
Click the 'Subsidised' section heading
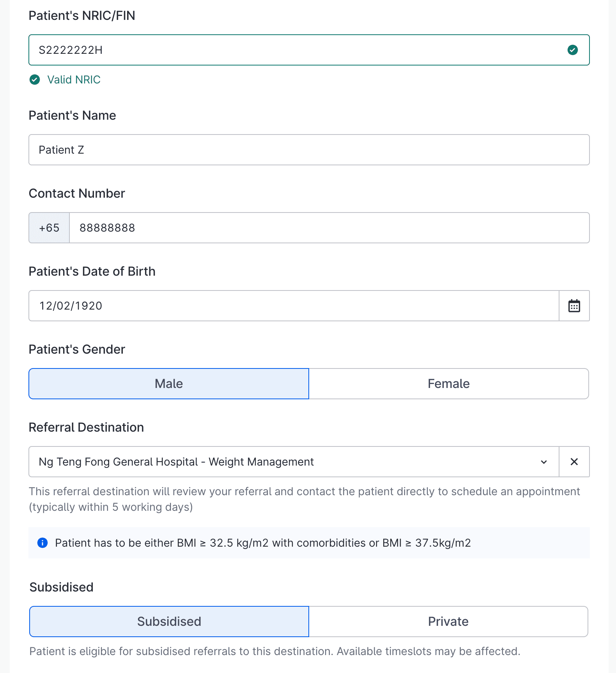tap(62, 587)
